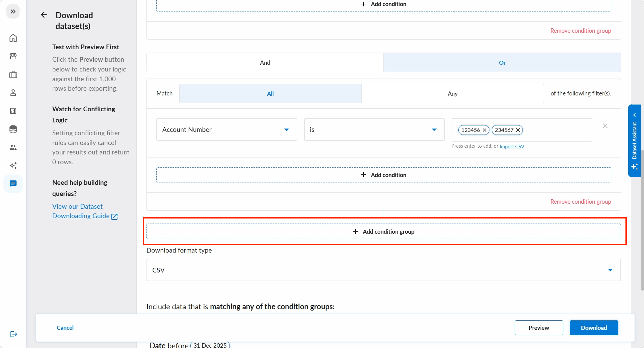Click the blue Download button

pos(594,327)
